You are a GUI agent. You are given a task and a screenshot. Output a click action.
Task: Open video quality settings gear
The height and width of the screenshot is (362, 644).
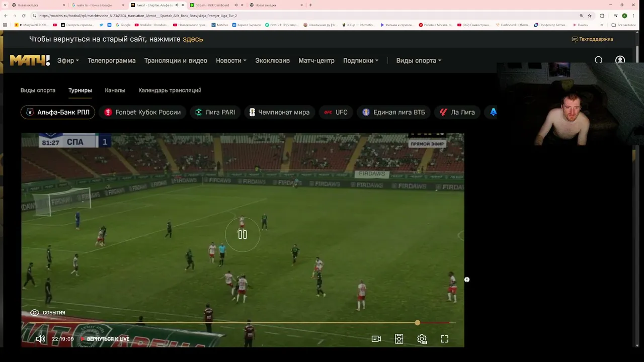[x=422, y=339]
